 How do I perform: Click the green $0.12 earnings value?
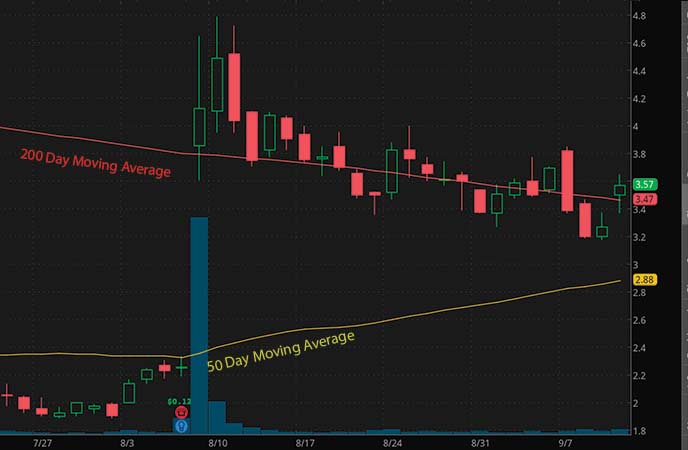pyautogui.click(x=179, y=401)
